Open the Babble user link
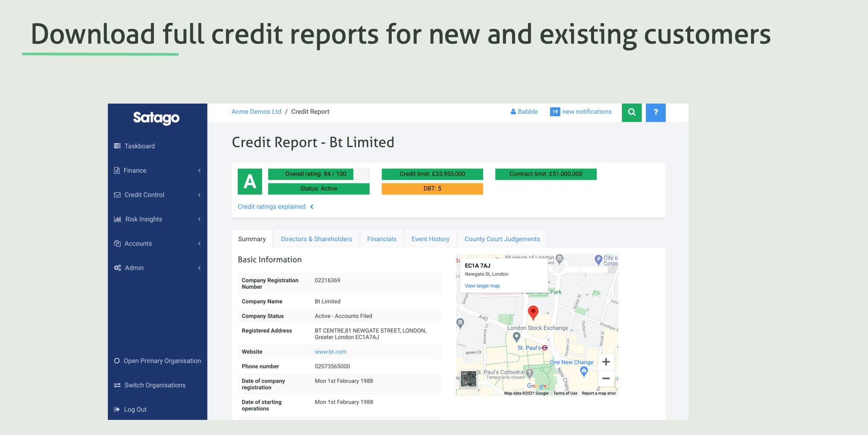The height and width of the screenshot is (435, 868). click(528, 112)
